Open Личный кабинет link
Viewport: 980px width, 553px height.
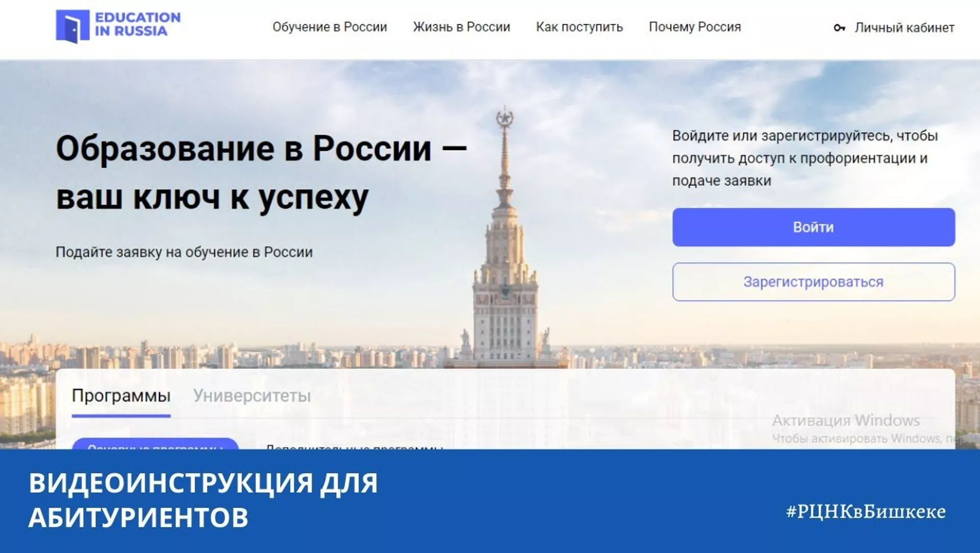pos(904,28)
